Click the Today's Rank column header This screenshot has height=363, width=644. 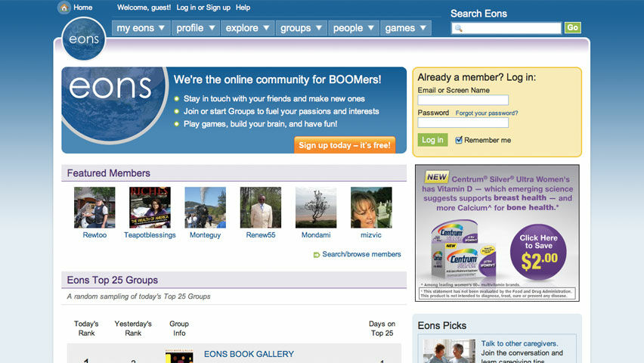click(86, 328)
